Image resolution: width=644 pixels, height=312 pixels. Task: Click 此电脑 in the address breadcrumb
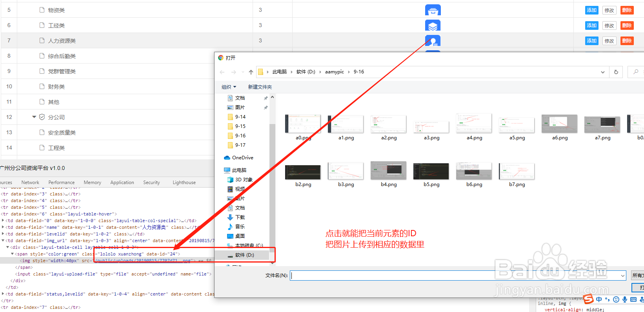point(280,72)
